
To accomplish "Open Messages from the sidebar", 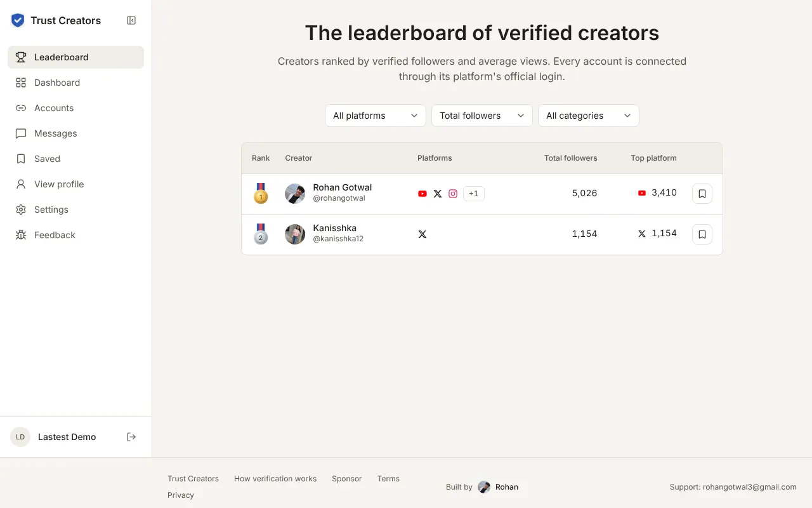I will (76, 133).
